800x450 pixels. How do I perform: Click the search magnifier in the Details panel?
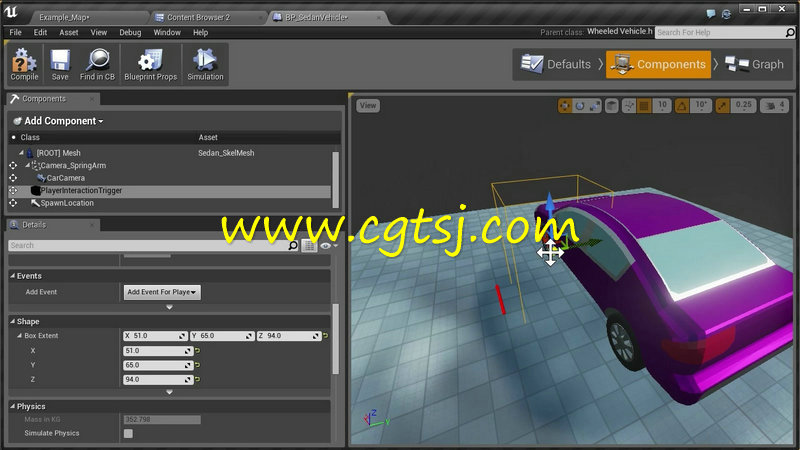coord(292,245)
